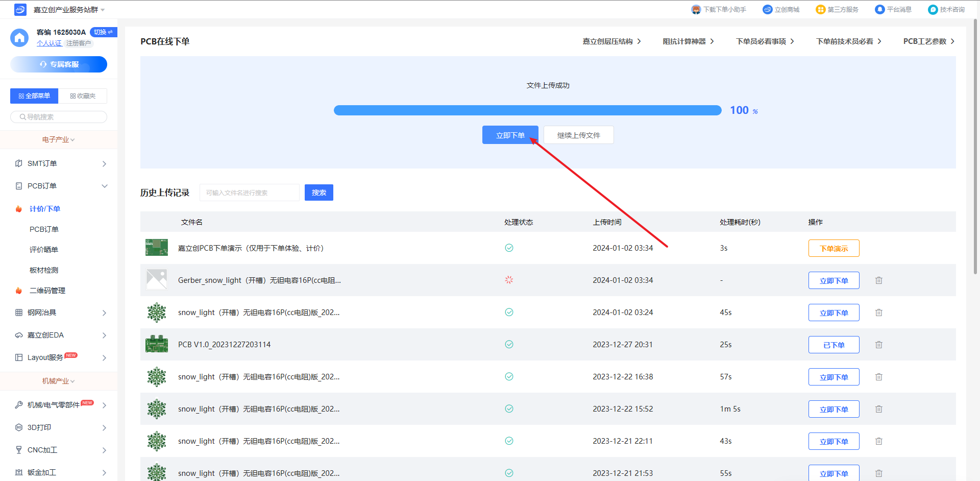Expand the 3D打印 menu chevron
This screenshot has width=980, height=481.
point(104,428)
